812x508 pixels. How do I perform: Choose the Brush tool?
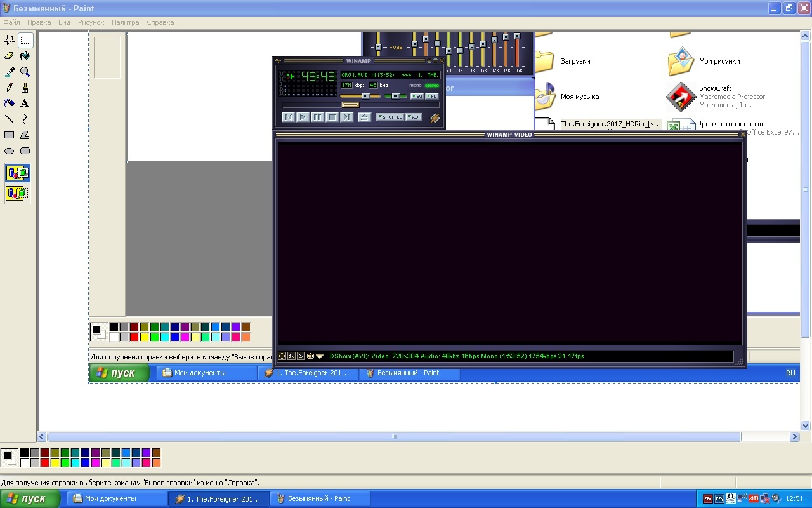(25, 88)
